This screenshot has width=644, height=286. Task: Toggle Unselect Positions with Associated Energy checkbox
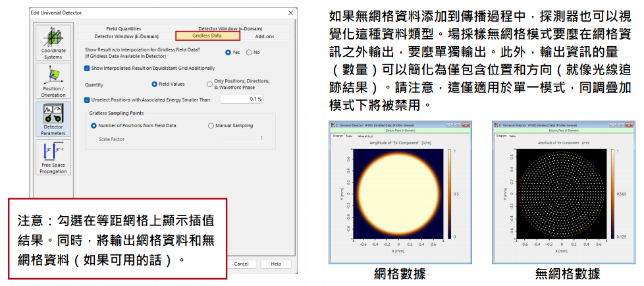(88, 100)
